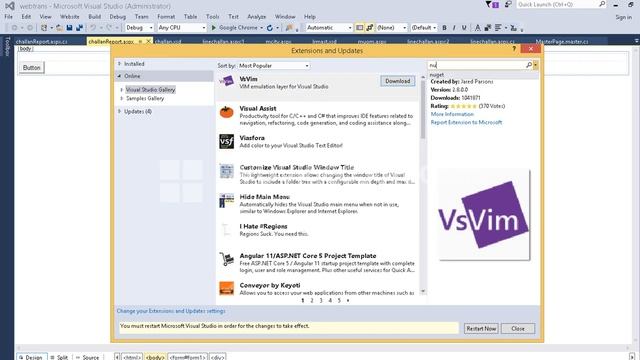Switch to the MasterPage.master.cs tab
This screenshot has width=640, height=360.
(562, 42)
